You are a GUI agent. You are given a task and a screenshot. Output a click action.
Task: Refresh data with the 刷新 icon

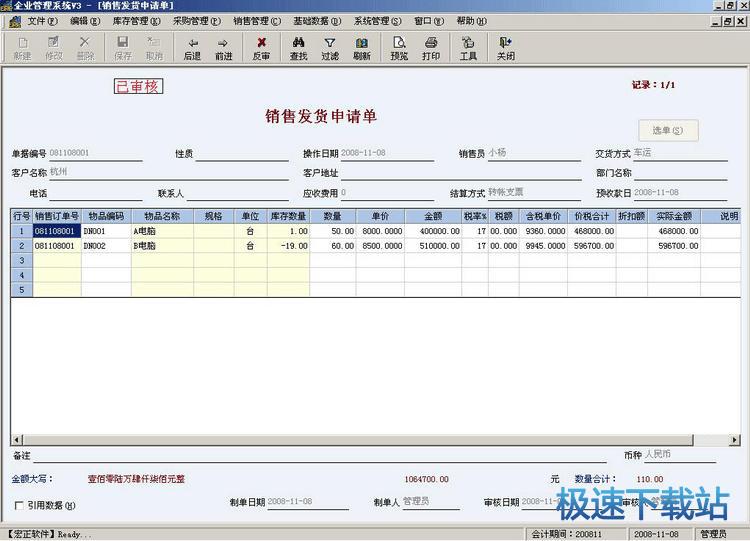[x=362, y=48]
